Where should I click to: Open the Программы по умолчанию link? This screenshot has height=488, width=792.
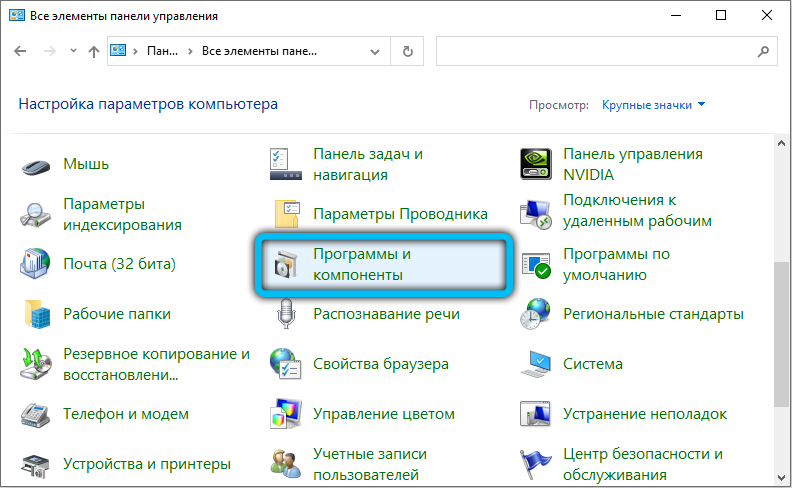pyautogui.click(x=617, y=264)
